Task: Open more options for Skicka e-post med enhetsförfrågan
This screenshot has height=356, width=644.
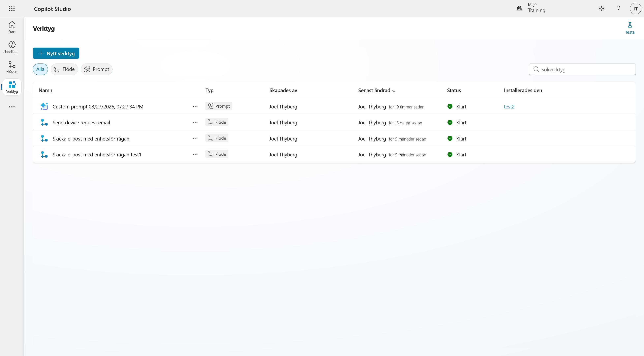Action: [195, 138]
